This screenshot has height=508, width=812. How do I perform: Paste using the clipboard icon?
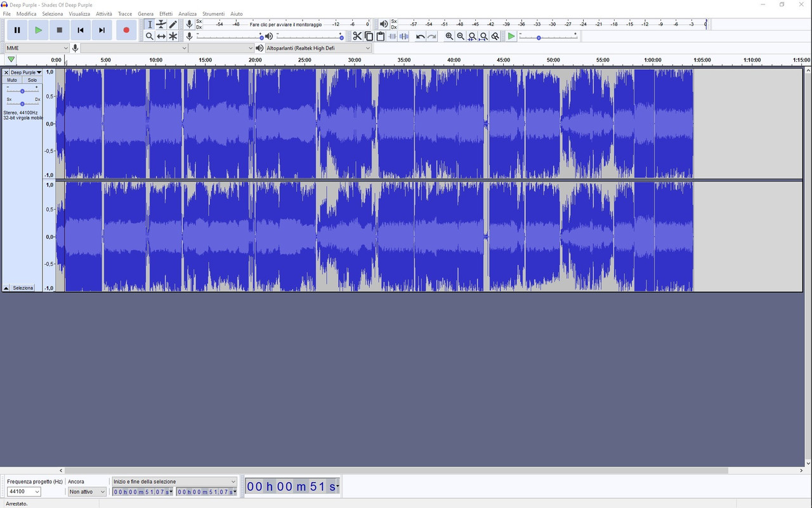pos(380,36)
